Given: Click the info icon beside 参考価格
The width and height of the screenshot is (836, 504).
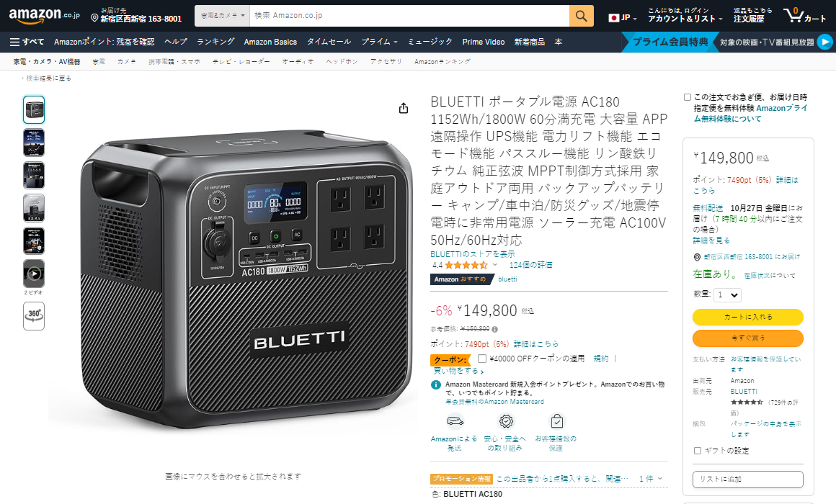Looking at the screenshot, I should point(495,329).
